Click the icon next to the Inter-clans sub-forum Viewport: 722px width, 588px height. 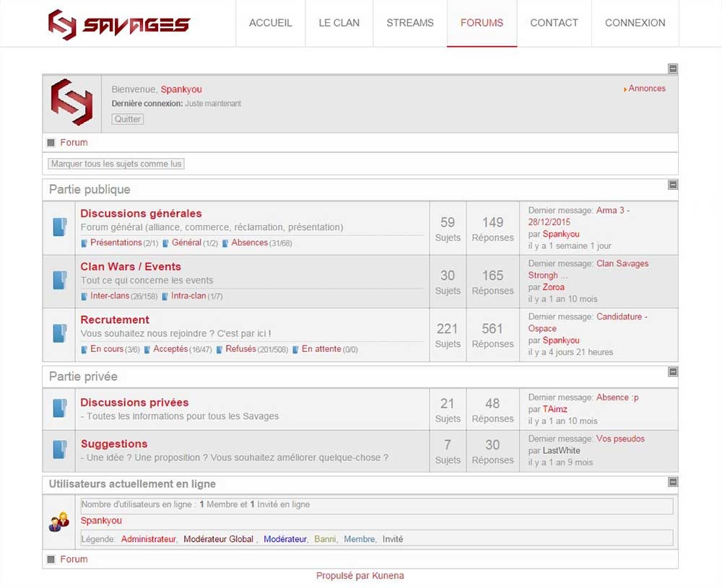[x=84, y=296]
